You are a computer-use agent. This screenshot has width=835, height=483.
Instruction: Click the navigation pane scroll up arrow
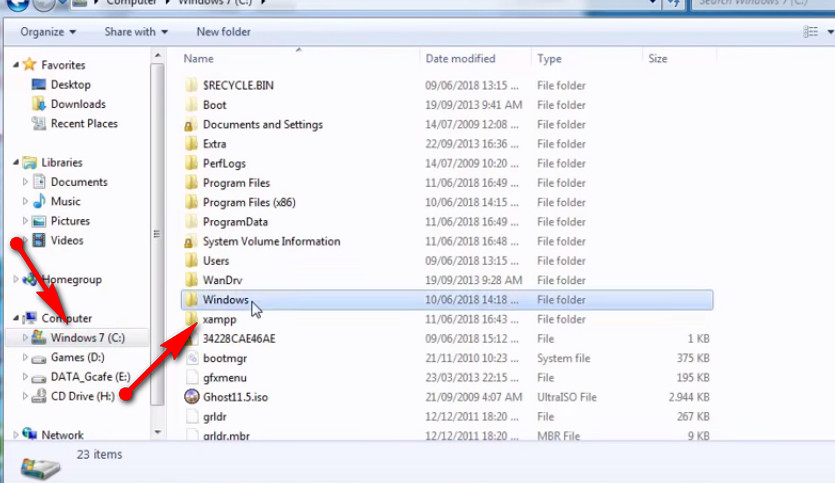[x=157, y=55]
